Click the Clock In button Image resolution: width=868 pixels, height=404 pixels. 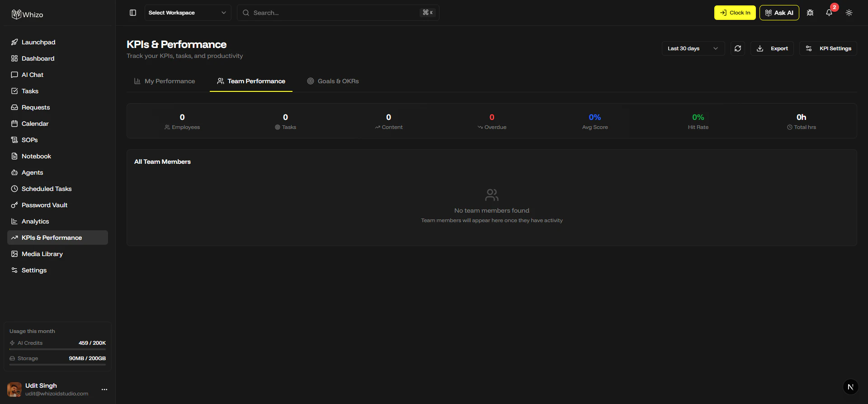tap(735, 13)
